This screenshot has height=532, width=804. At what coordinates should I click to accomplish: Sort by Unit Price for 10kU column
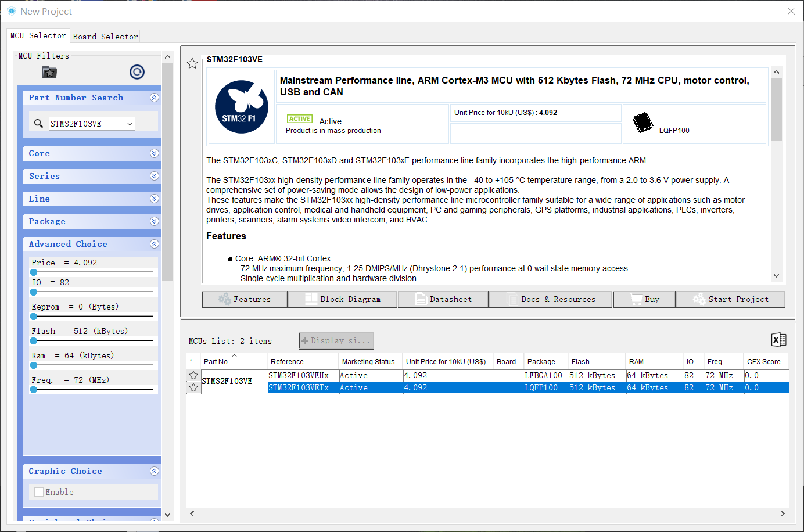click(447, 361)
